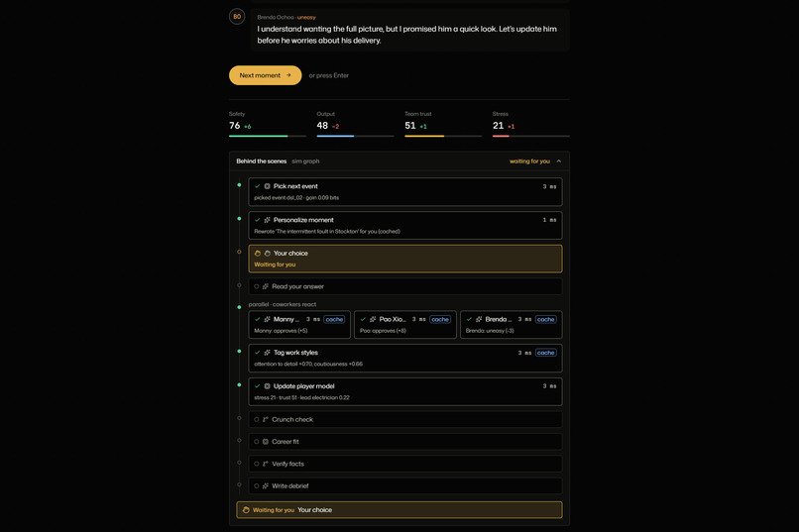
Task: Click the Safety value 76
Action: point(234,125)
